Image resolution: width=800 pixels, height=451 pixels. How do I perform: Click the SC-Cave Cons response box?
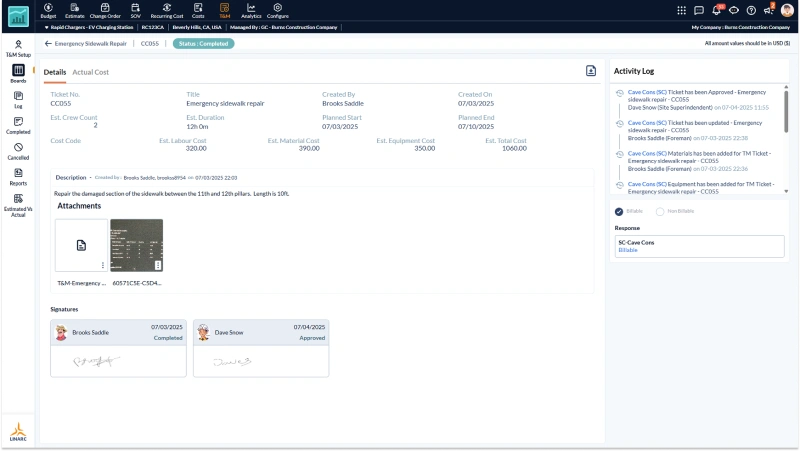699,246
